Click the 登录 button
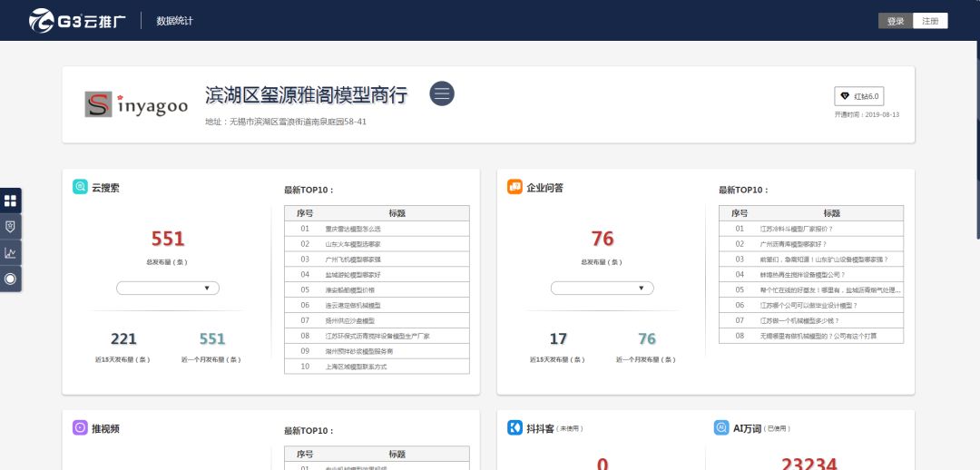 click(x=896, y=21)
